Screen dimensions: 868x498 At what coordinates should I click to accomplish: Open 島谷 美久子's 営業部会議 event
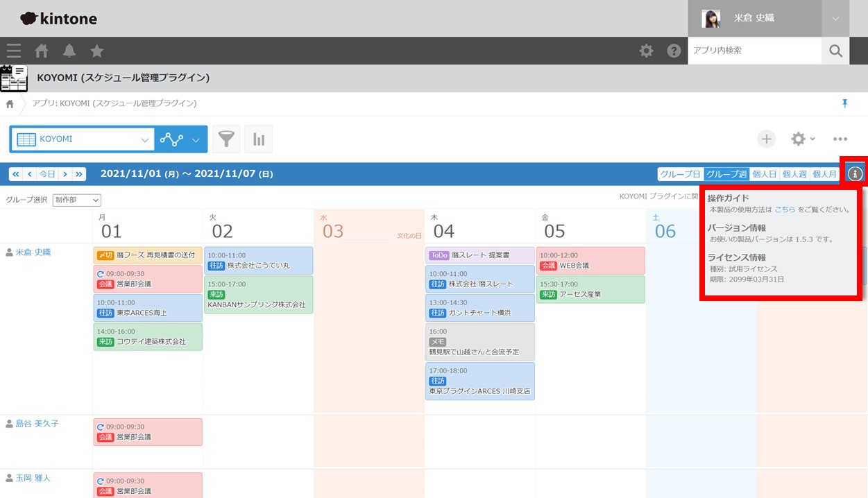click(x=148, y=432)
